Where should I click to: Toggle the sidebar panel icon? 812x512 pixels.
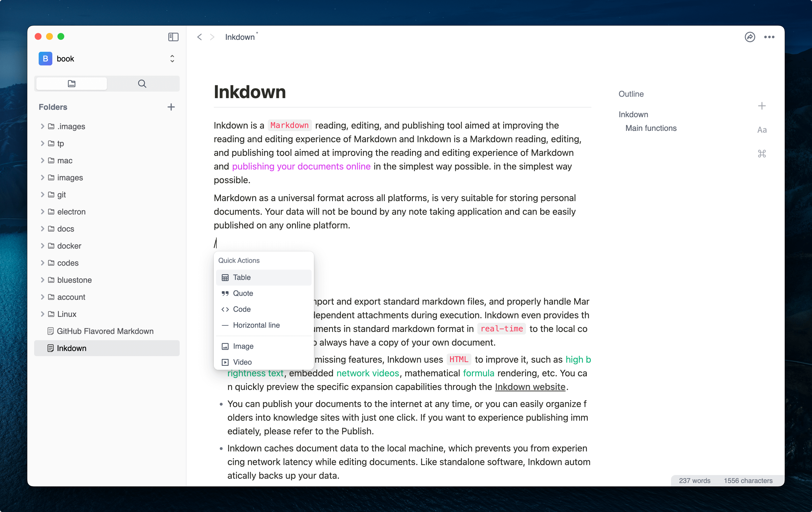173,37
